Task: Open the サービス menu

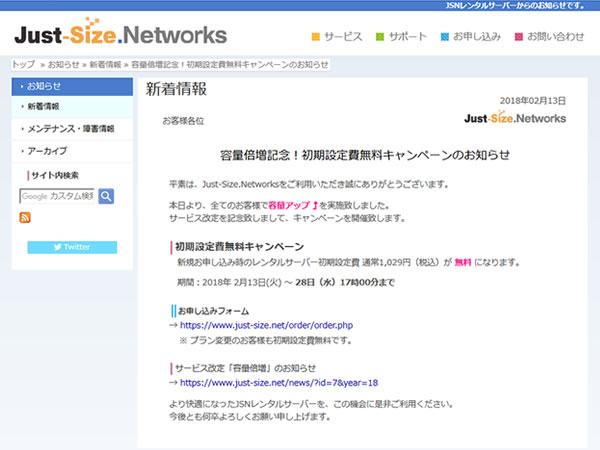Action: (x=343, y=37)
